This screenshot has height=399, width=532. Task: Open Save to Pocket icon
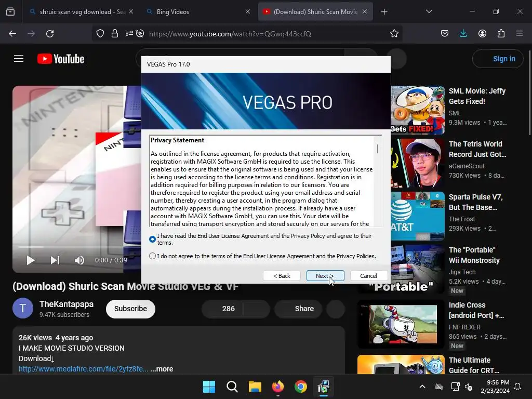coord(445,34)
